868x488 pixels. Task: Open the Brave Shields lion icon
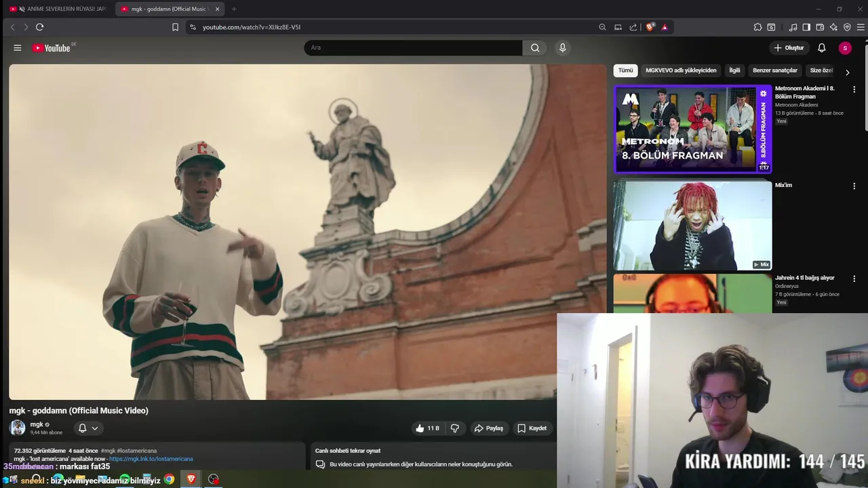(x=650, y=27)
